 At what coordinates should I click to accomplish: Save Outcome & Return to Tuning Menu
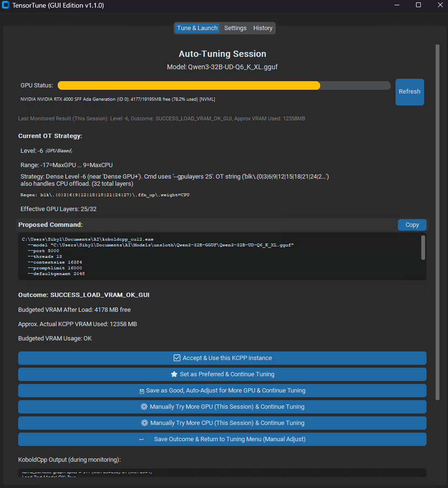coord(222,439)
